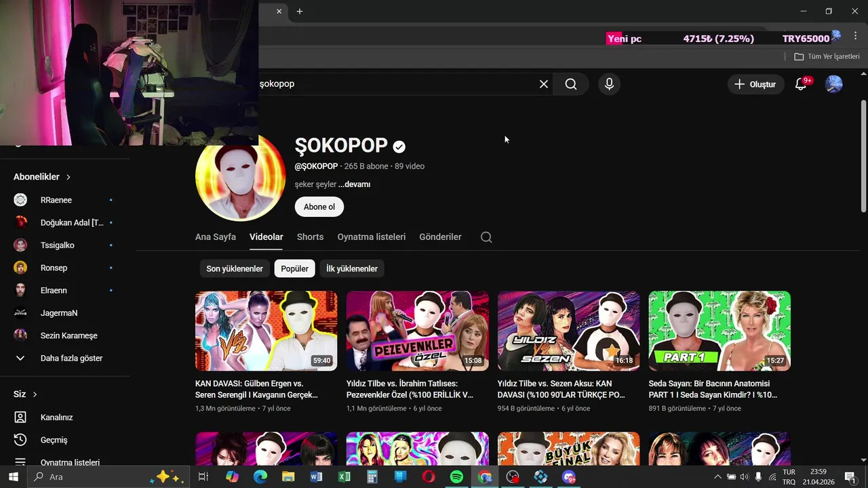Select the Popüler filter chip

coord(295,269)
